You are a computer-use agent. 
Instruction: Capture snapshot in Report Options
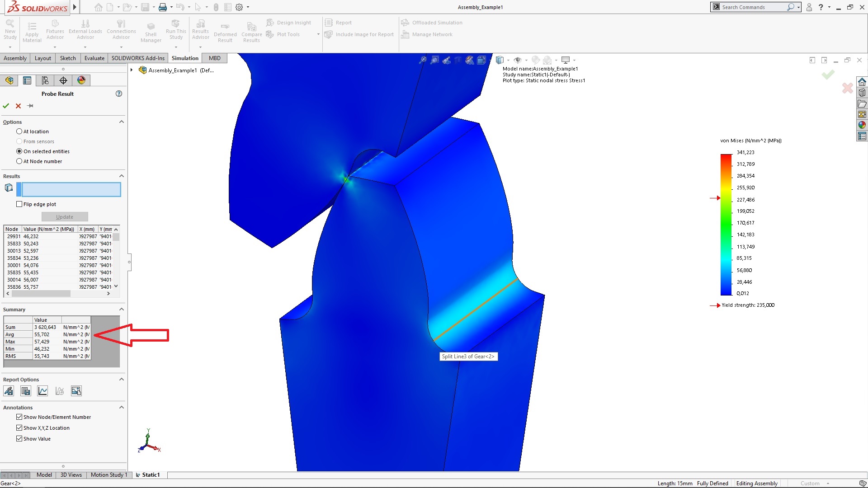pos(76,391)
